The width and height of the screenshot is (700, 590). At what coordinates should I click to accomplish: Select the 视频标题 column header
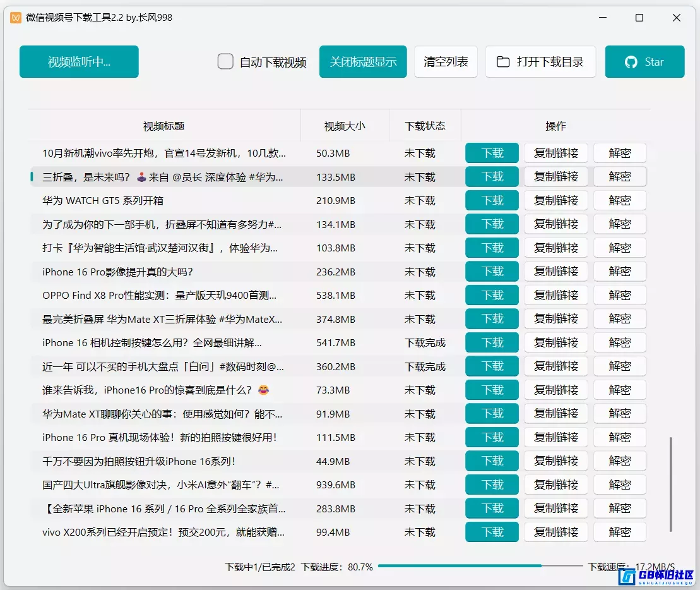(x=163, y=126)
